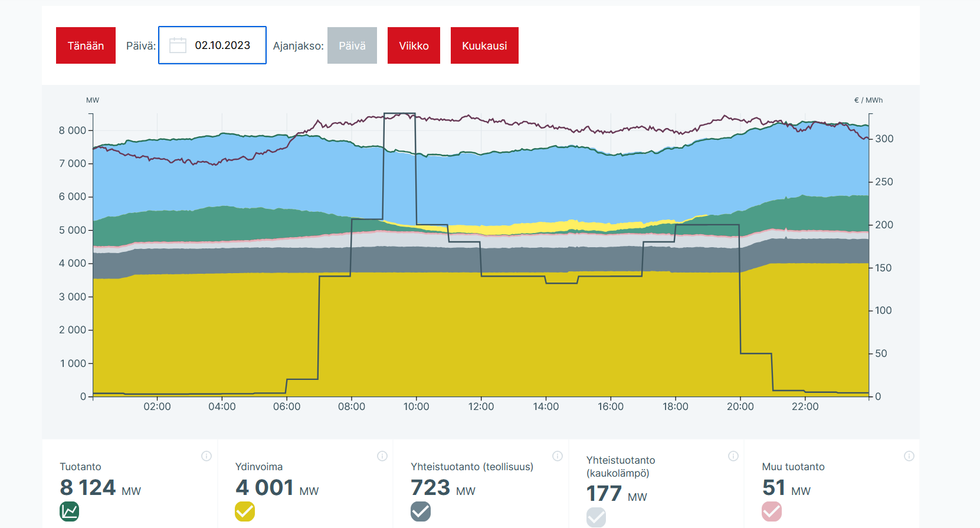980x528 pixels.
Task: Click the calendar icon in date field
Action: point(178,45)
